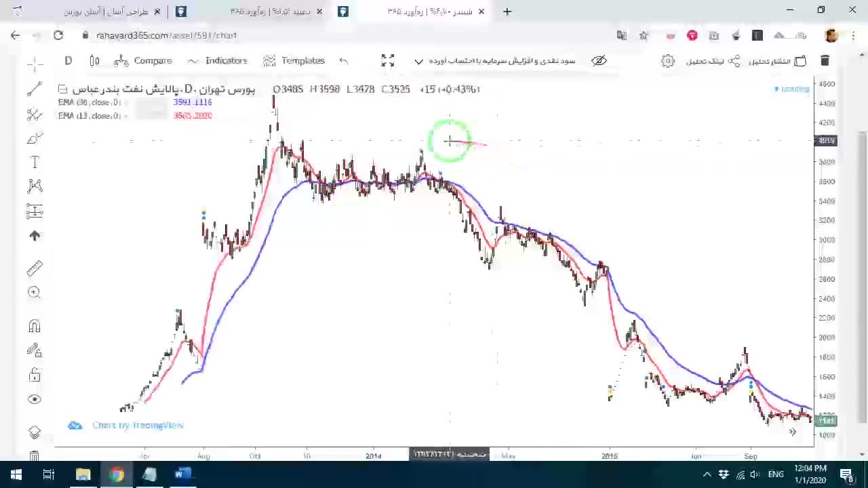Click the current price label on price axis

(827, 421)
